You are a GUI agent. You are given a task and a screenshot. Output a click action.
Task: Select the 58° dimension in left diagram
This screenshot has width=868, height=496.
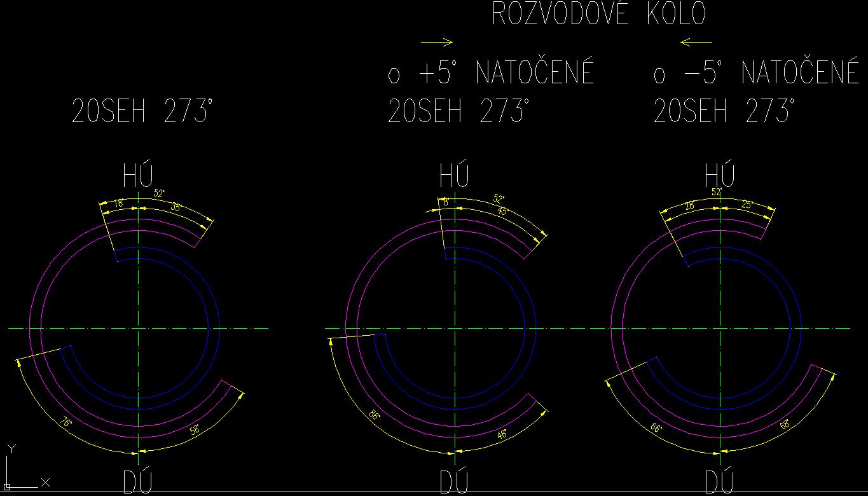(x=195, y=430)
